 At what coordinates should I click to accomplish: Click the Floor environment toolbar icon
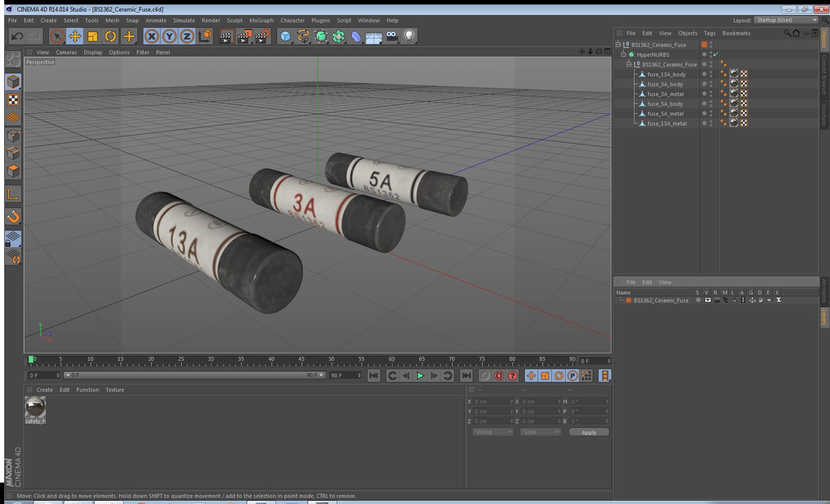click(374, 36)
